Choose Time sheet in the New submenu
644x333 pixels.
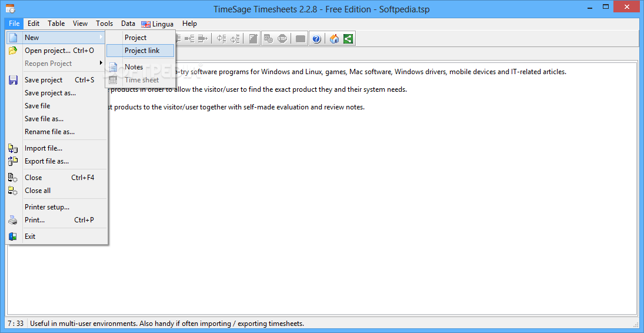tap(141, 80)
